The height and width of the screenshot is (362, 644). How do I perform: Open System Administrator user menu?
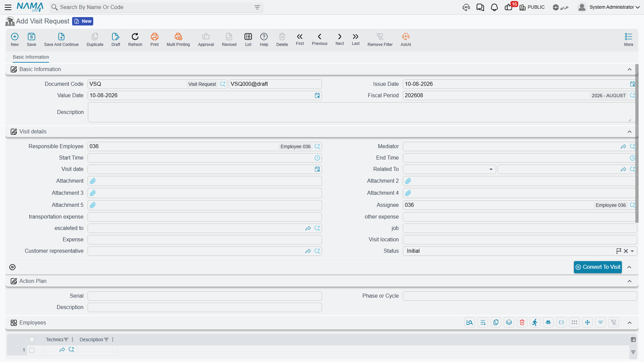coord(609,7)
